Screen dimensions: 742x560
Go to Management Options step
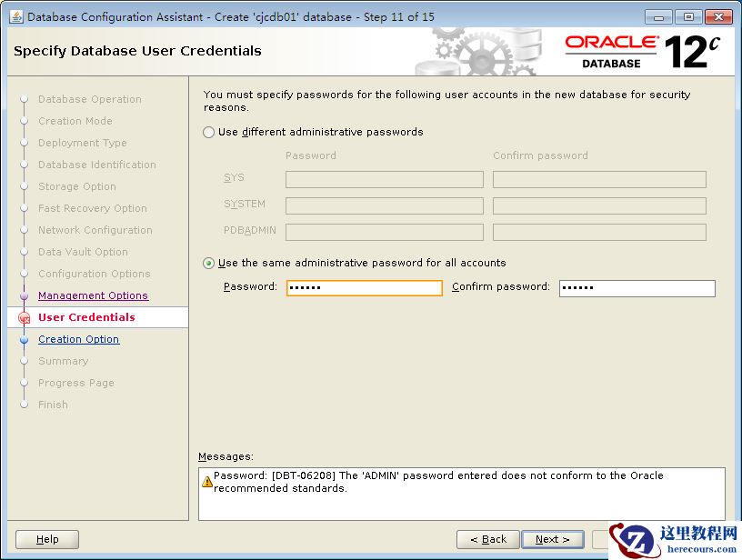coord(94,295)
